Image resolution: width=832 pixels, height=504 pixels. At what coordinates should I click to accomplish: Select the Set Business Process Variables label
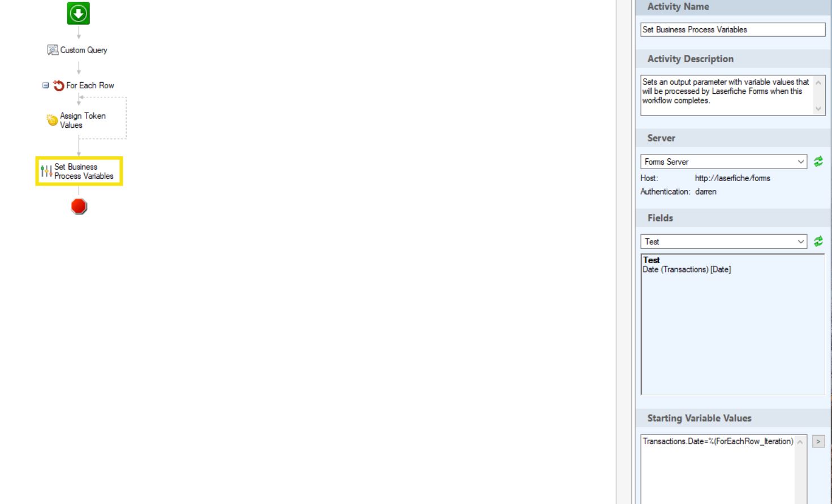pyautogui.click(x=84, y=171)
